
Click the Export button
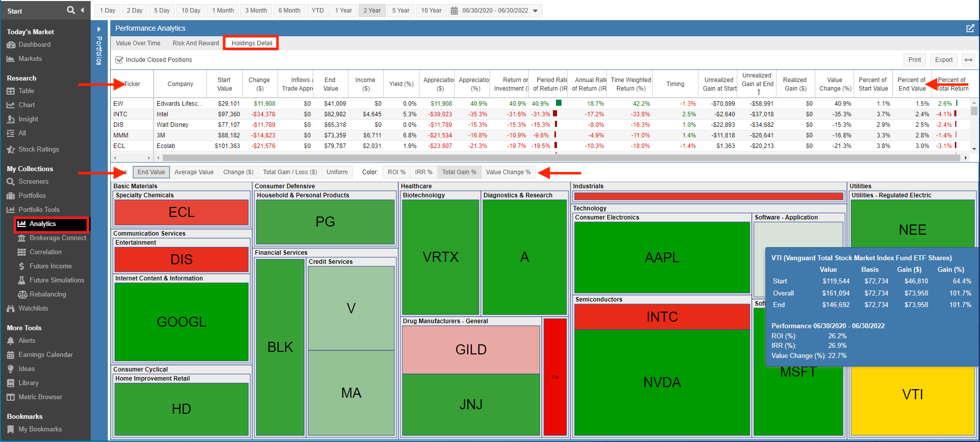click(944, 60)
